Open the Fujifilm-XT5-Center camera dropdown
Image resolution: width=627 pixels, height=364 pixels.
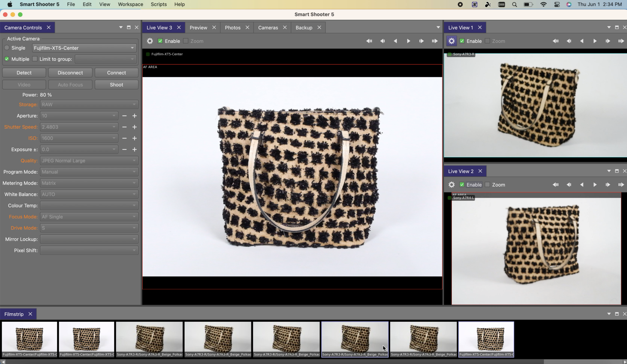[x=84, y=48]
